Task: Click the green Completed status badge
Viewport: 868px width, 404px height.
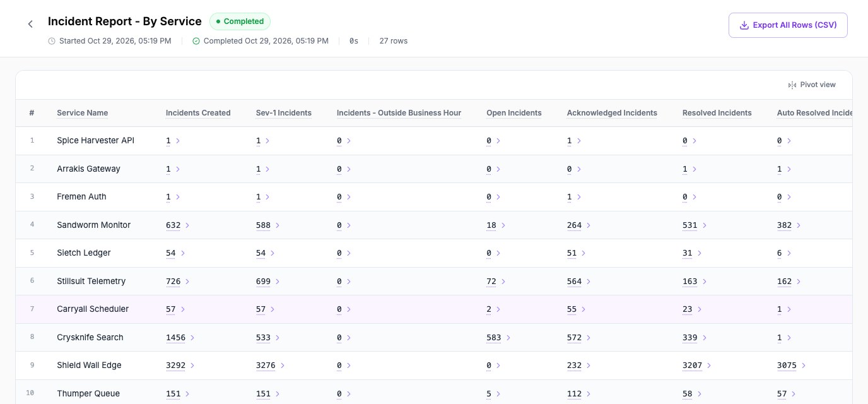Action: click(x=240, y=21)
